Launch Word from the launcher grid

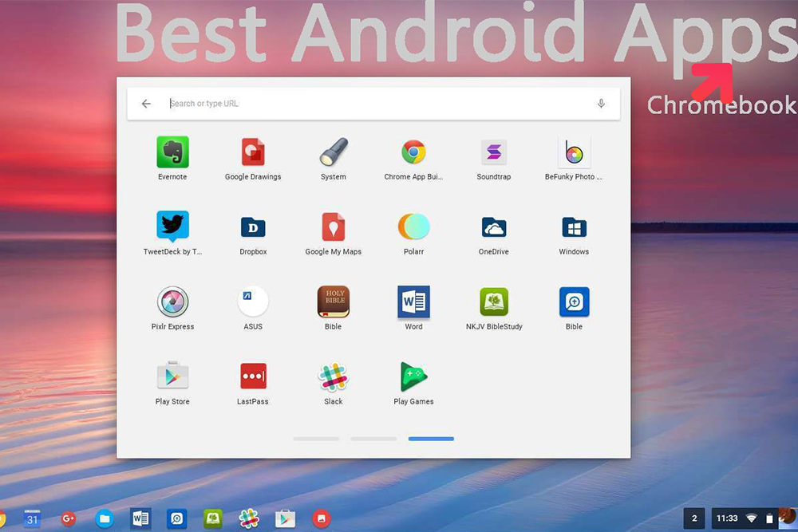pos(413,301)
